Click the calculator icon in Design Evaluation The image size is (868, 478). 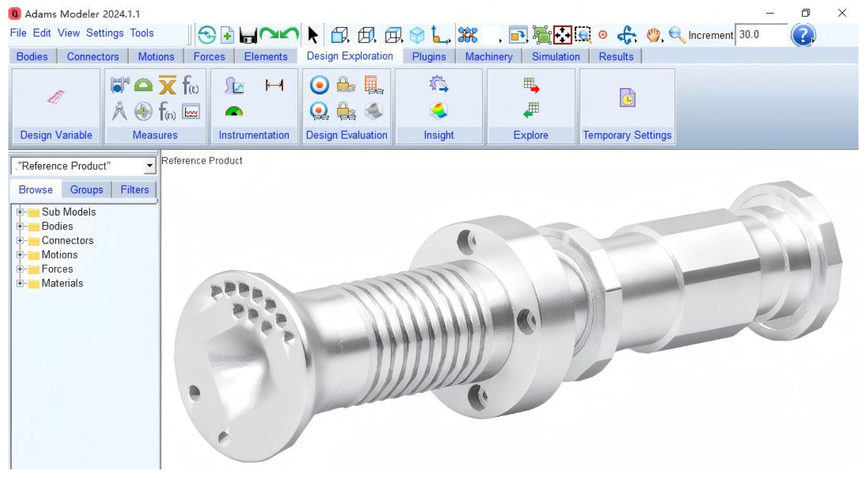pos(373,85)
